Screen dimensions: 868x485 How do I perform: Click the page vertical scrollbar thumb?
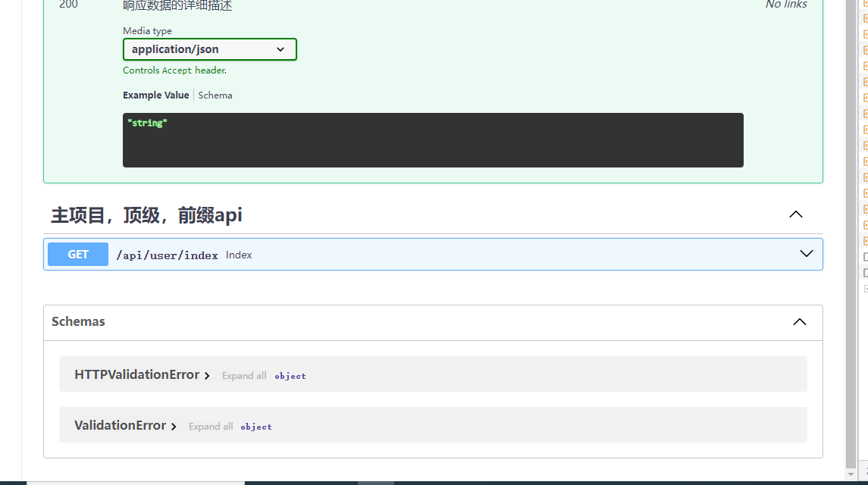pos(851,233)
